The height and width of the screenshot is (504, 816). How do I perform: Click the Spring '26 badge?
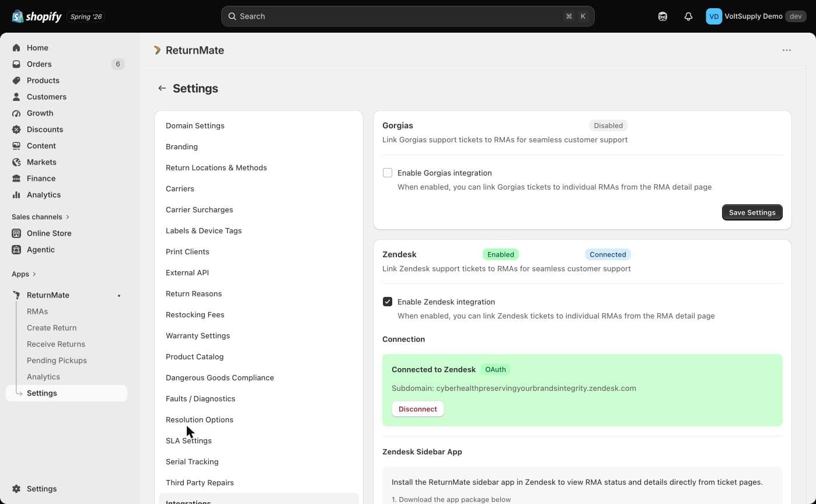pyautogui.click(x=86, y=16)
